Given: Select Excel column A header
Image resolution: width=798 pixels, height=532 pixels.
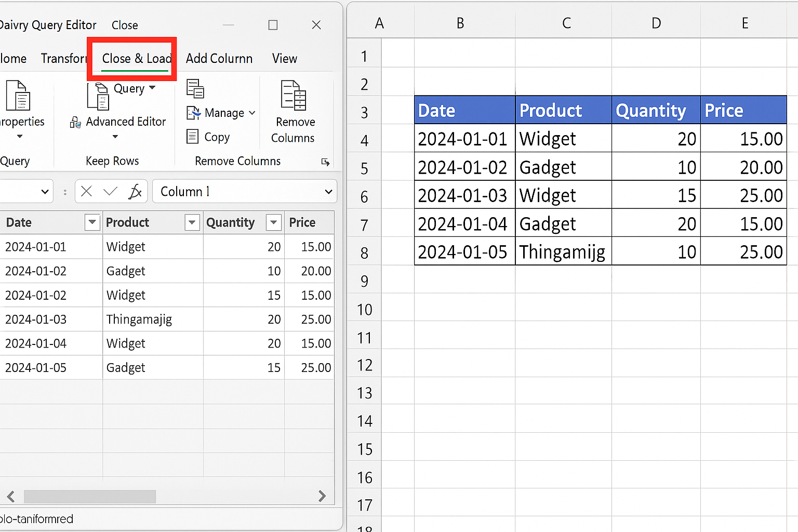Looking at the screenshot, I should pyautogui.click(x=380, y=23).
